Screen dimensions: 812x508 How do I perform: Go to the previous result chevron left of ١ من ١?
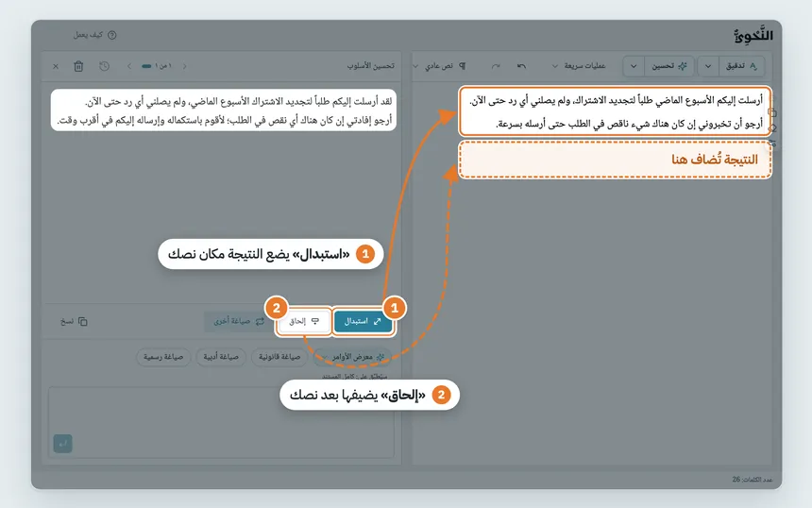click(x=129, y=66)
